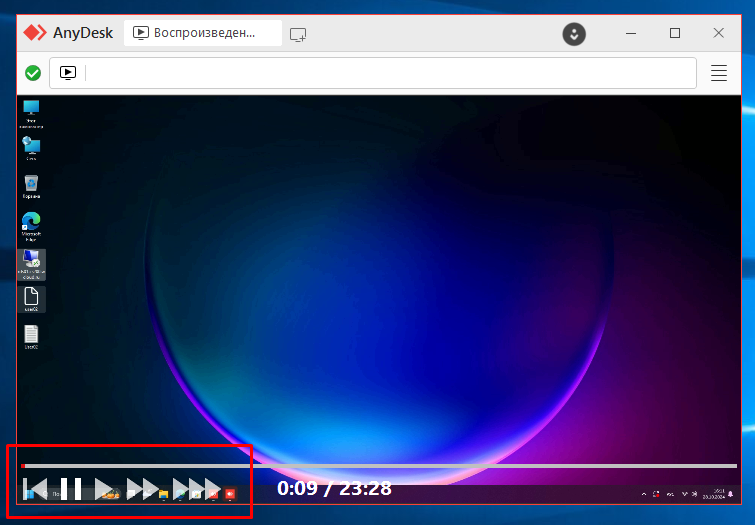Click the 0:09 / 23:28 time display
This screenshot has width=755, height=525.
point(334,489)
